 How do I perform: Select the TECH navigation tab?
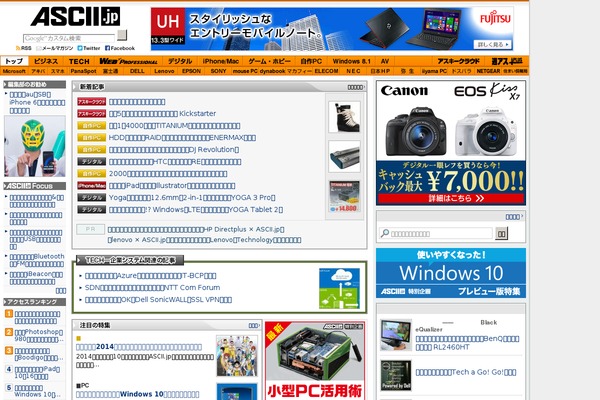tap(79, 61)
